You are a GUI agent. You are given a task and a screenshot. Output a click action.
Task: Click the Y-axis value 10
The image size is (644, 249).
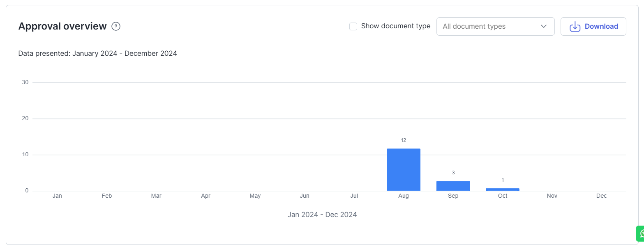tap(25, 155)
